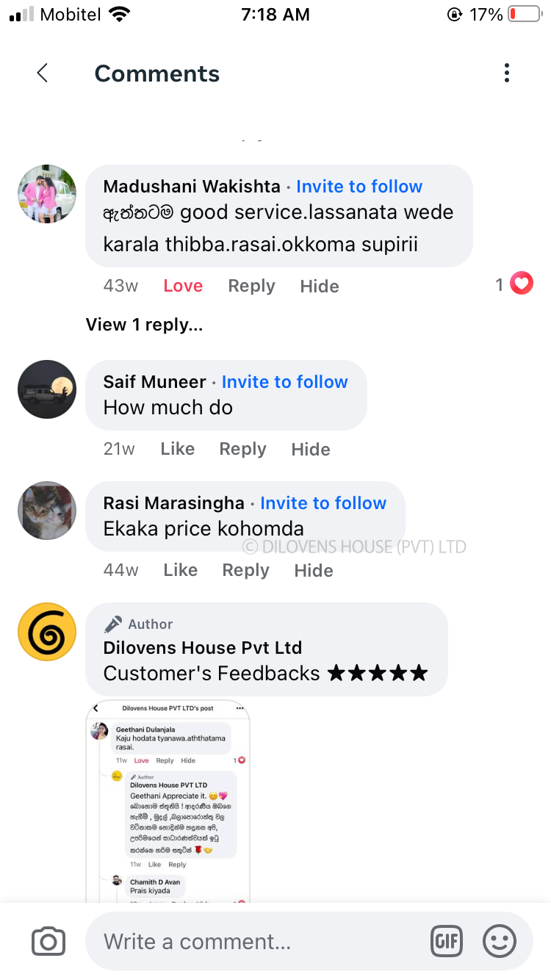551x980 pixels.
Task: Open Dilovens House spiral profile picture
Action: (47, 632)
